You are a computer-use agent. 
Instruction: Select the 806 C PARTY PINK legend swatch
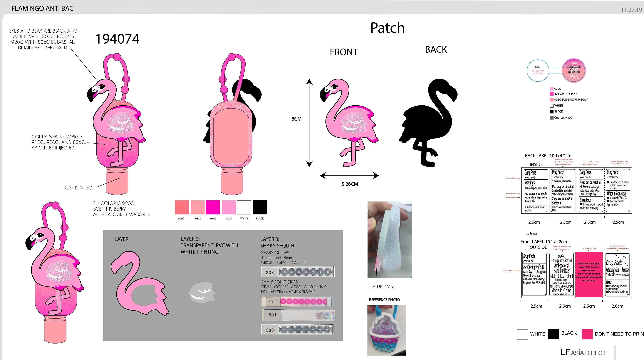tap(551, 94)
